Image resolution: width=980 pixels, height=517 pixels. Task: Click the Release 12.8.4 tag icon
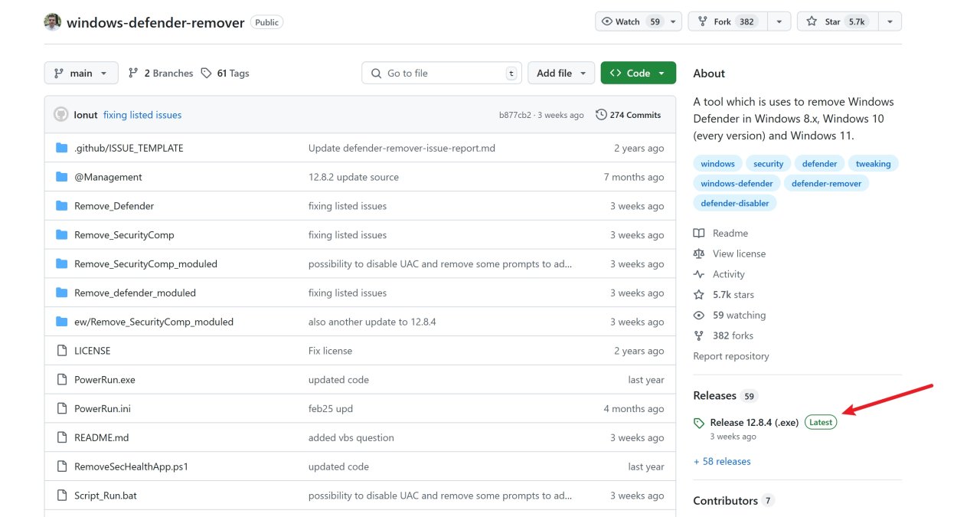(698, 423)
